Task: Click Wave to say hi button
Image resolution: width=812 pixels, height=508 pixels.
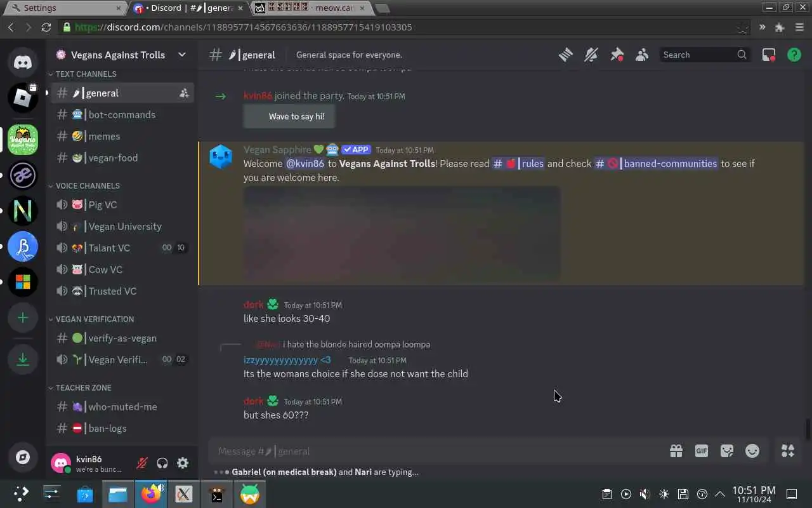Action: (289, 116)
